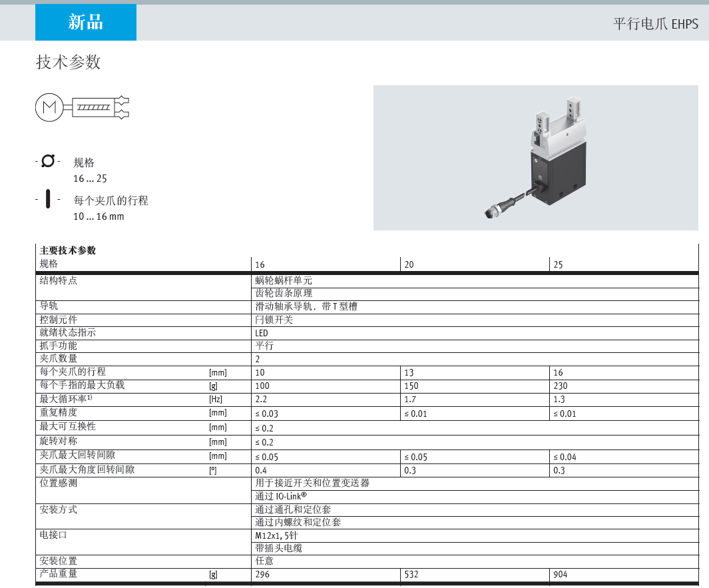This screenshot has height=588, width=709.
Task: Select the value 通过 IO-Link®
Action: coord(281,496)
